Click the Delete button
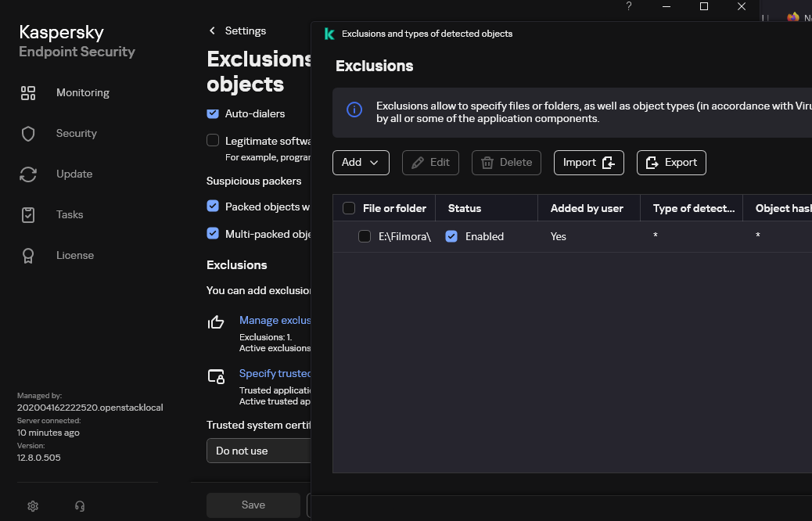812x521 pixels. pyautogui.click(x=506, y=163)
